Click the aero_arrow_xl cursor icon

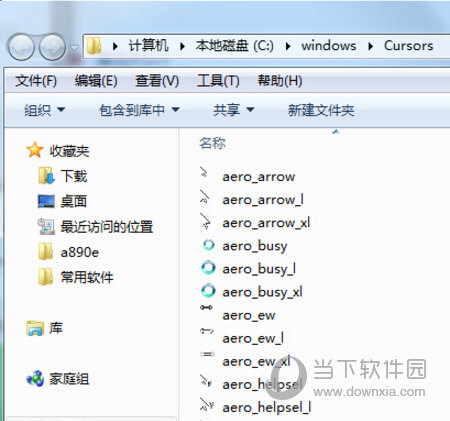(205, 221)
